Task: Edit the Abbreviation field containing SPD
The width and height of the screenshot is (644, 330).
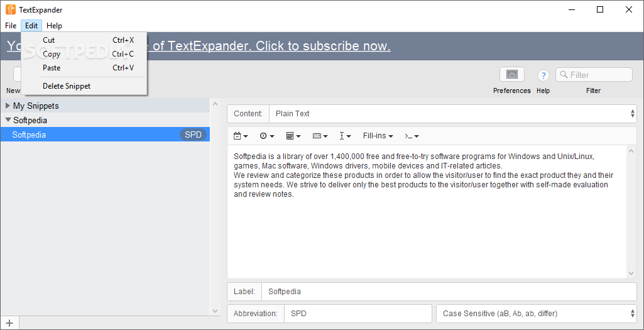Action: pos(357,314)
